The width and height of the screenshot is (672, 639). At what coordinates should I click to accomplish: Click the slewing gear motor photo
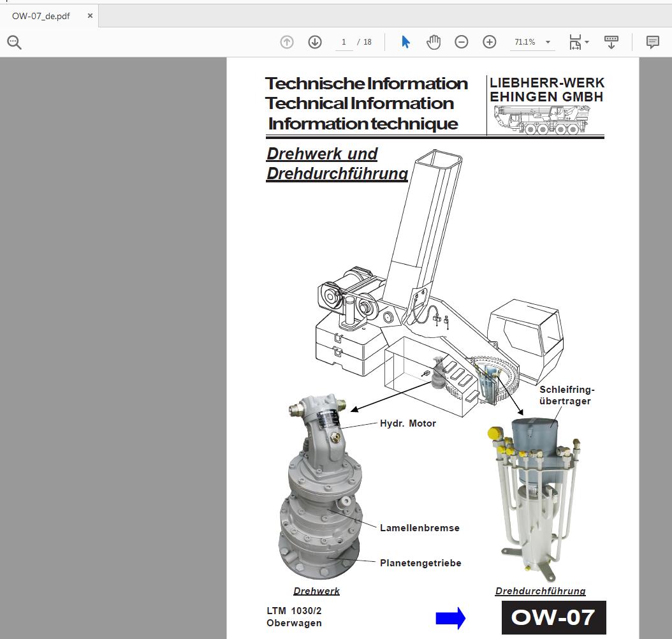coord(319,487)
